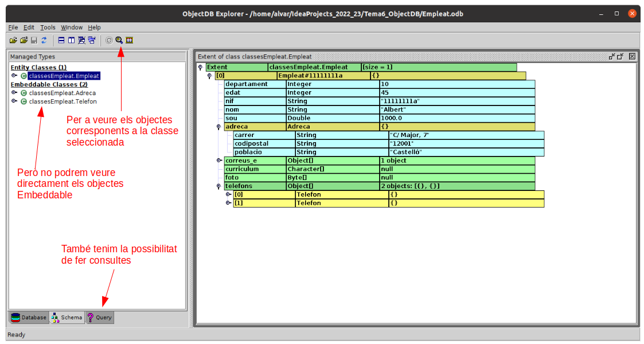The image size is (644, 344).
Task: Open the Window menu
Action: click(72, 27)
